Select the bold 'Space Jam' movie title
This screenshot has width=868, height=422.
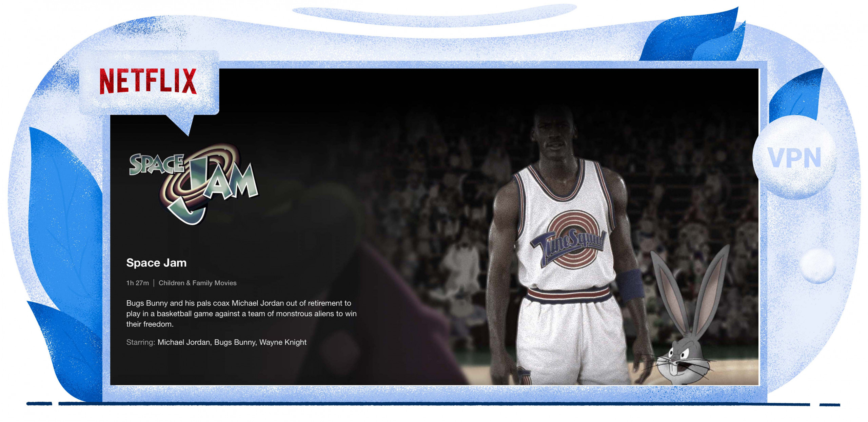(156, 263)
